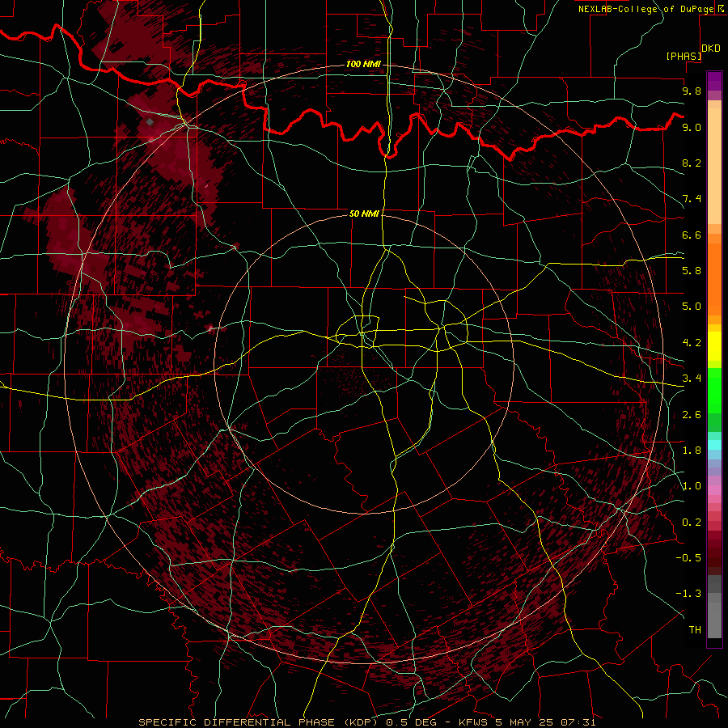The height and width of the screenshot is (728, 728).
Task: Click the TH label on the scale
Action: coord(695,630)
